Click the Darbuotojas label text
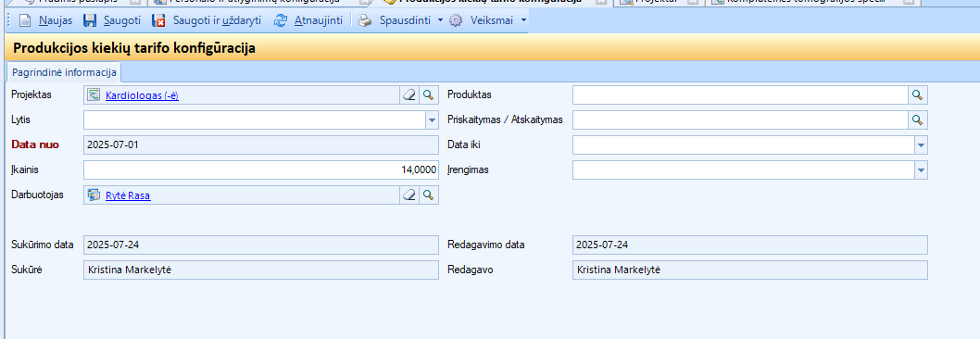 pyautogui.click(x=37, y=195)
